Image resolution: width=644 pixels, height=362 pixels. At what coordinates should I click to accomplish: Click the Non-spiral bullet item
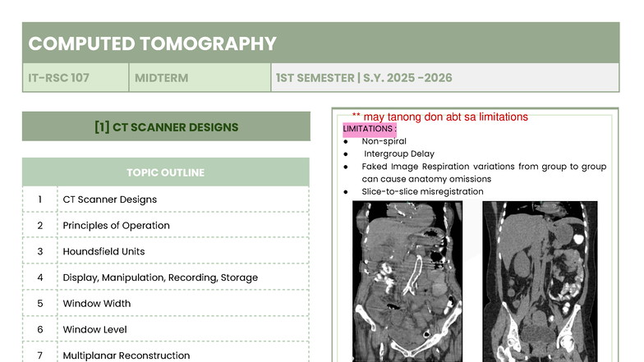point(384,141)
